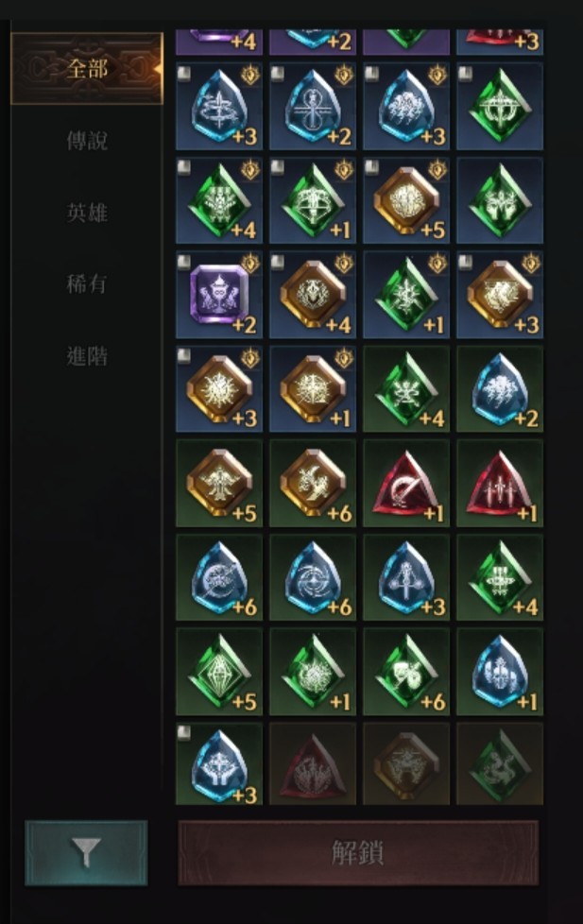The image size is (583, 924).
Task: Select the green diamond gem marked +6
Action: point(406,672)
